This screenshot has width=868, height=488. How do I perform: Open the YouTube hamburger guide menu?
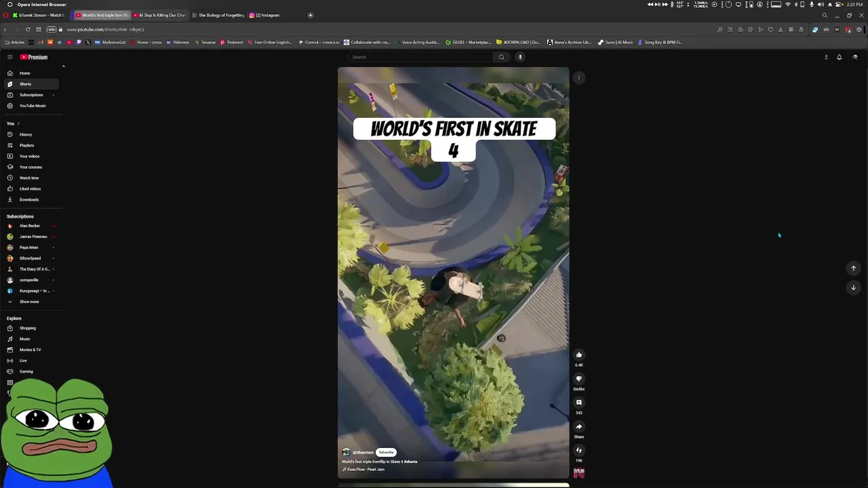9,57
